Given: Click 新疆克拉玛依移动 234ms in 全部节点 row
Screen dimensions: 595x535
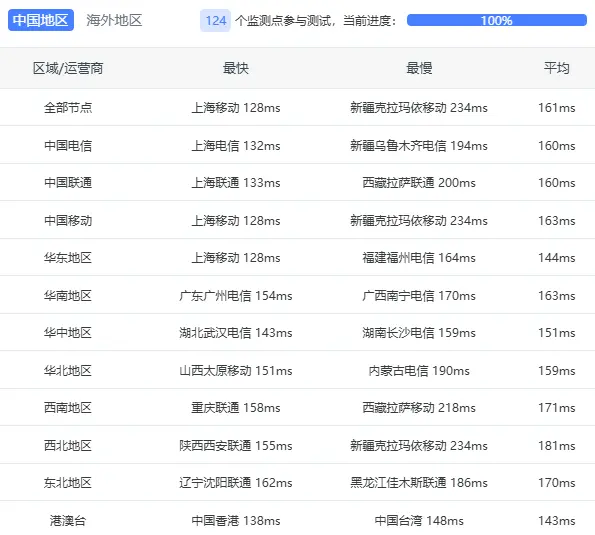Looking at the screenshot, I should pos(419,108).
